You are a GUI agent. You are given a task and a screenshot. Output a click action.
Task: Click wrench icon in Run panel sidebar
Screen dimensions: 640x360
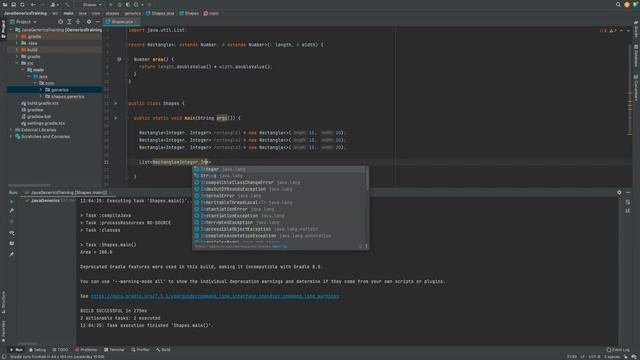[11, 211]
